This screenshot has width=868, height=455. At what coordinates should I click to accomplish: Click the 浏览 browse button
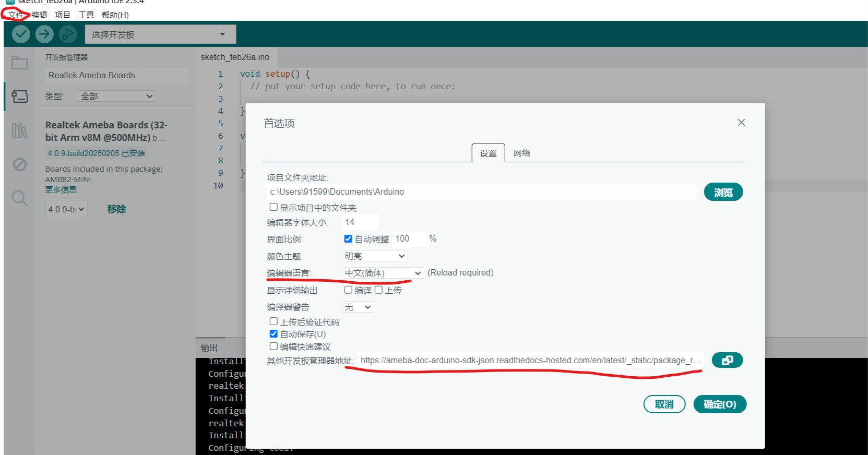(x=723, y=192)
